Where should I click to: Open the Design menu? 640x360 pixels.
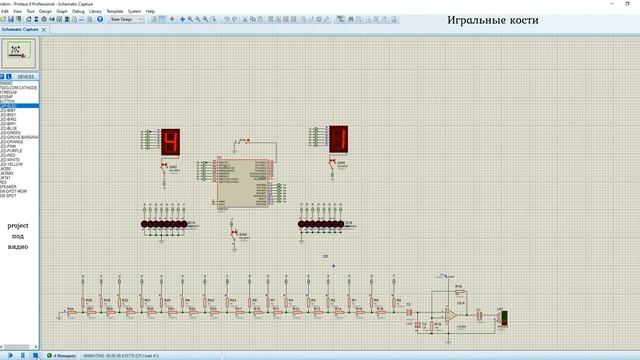45,11
